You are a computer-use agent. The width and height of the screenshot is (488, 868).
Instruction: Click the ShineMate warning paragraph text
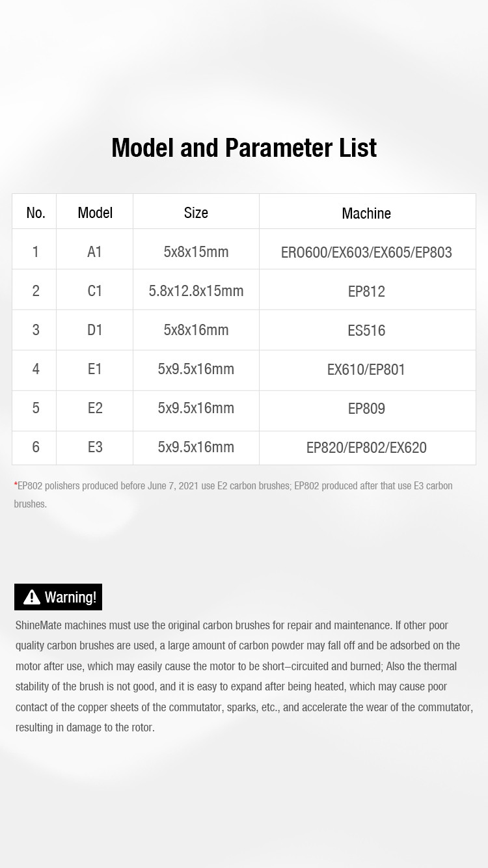[244, 676]
